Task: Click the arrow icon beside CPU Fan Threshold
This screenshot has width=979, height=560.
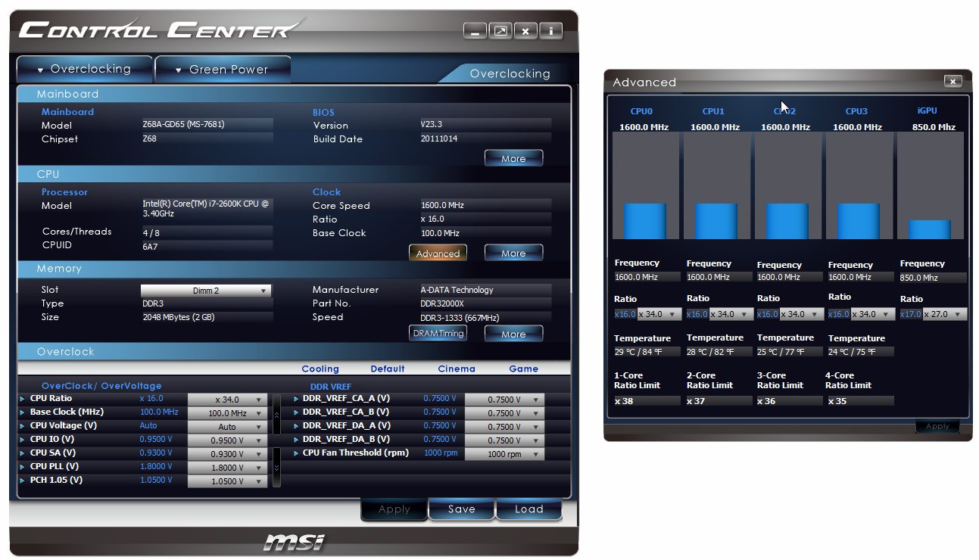Action: [x=296, y=453]
